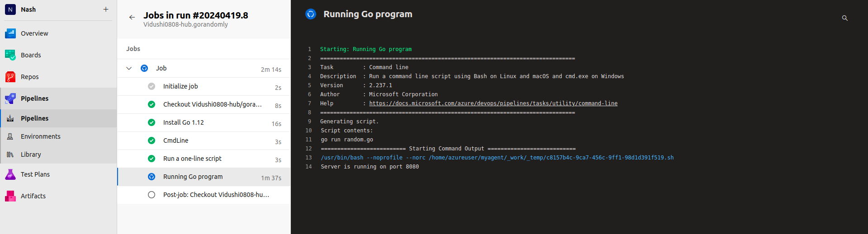Open the command-line docs help link
Image resolution: width=868 pixels, height=234 pixels.
point(493,103)
